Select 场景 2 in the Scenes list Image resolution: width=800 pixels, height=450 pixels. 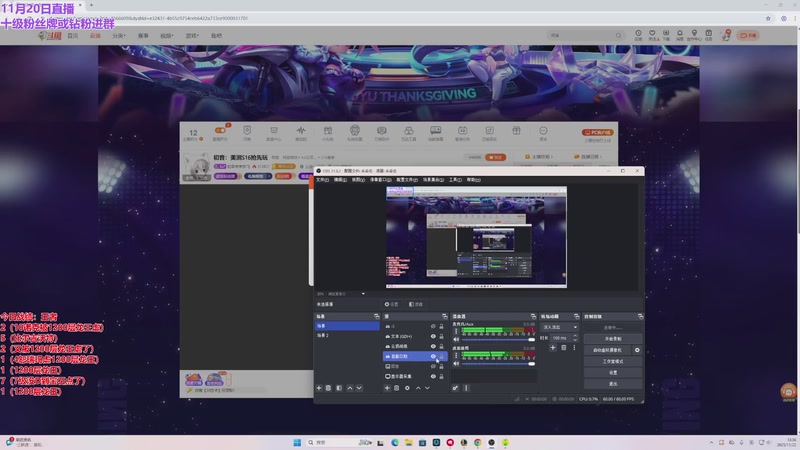pos(347,335)
